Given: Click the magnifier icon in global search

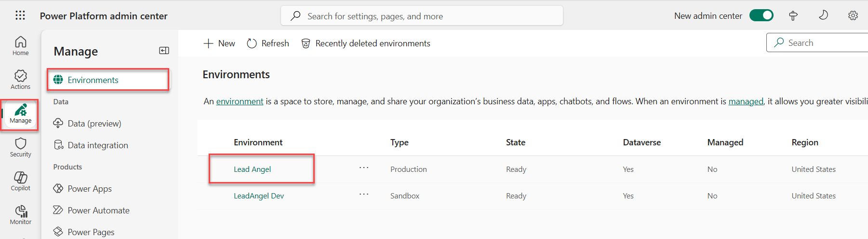Looking at the screenshot, I should [295, 16].
